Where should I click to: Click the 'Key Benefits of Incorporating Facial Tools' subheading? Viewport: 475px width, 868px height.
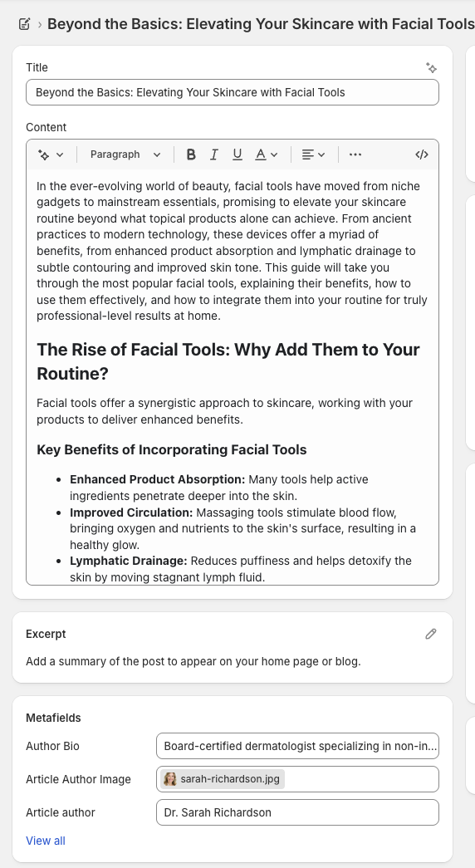[172, 449]
